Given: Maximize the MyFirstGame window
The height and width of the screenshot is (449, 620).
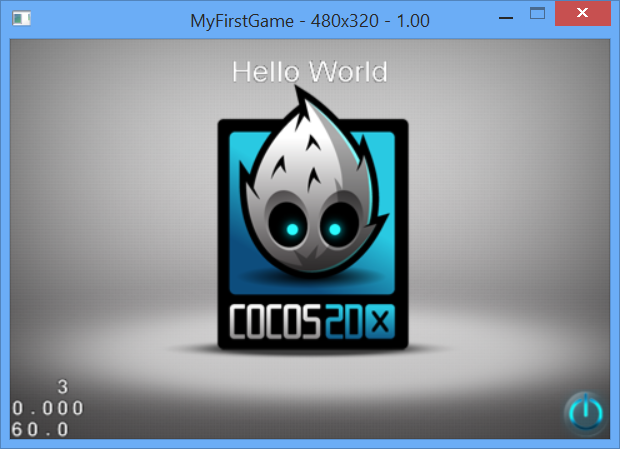Looking at the screenshot, I should tap(537, 14).
